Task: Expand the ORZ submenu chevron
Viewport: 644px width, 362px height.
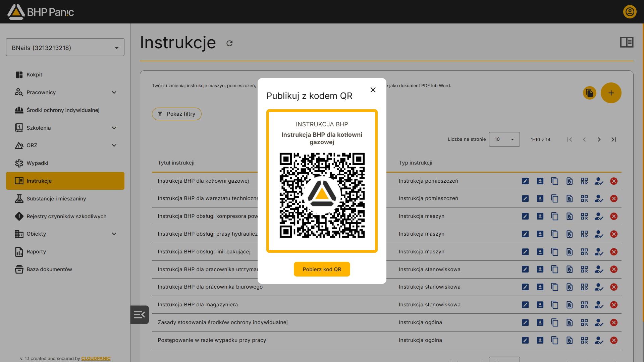Action: 114,145
